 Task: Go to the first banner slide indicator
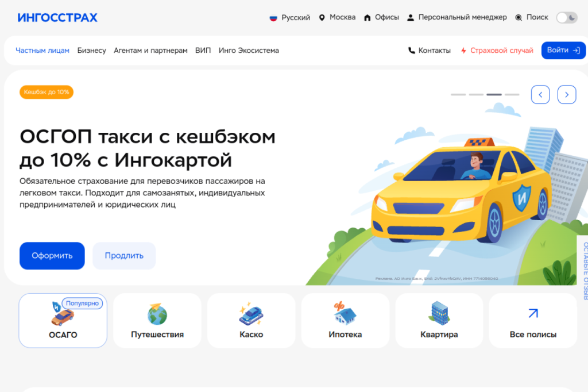coord(458,95)
